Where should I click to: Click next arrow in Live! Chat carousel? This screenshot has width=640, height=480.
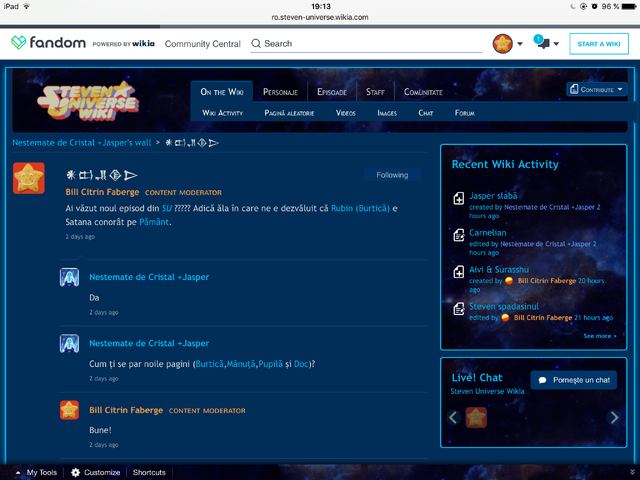click(x=614, y=418)
